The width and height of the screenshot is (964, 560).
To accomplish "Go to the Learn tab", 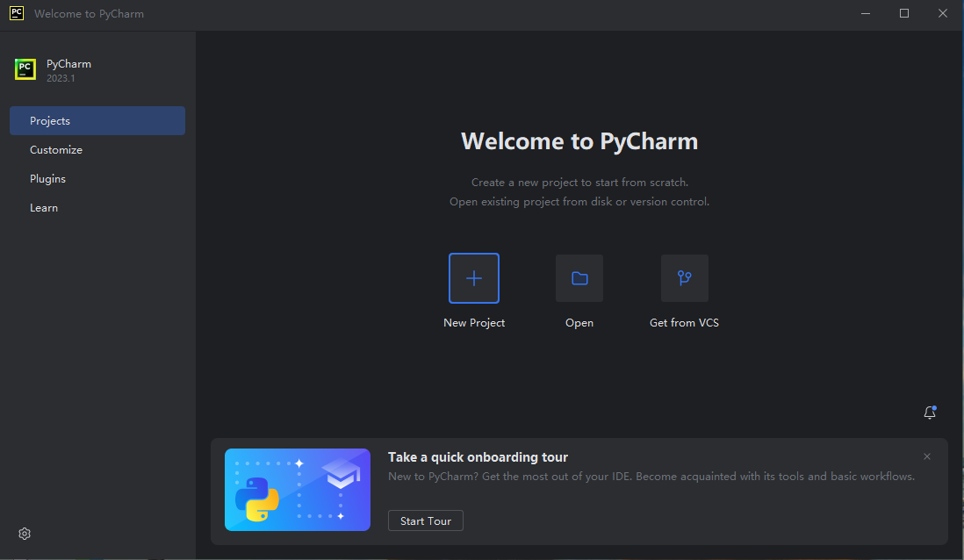I will point(44,208).
